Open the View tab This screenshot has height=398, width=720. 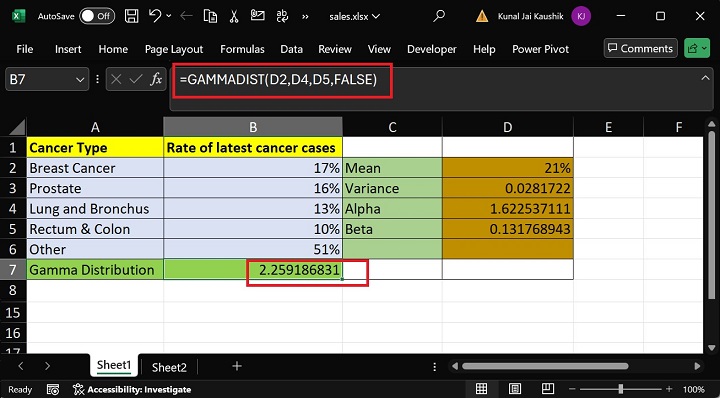point(379,49)
